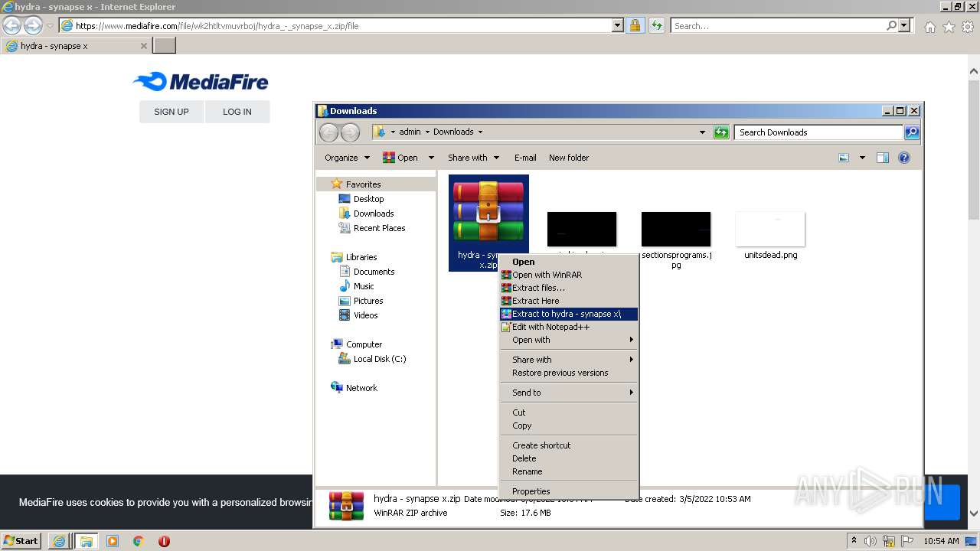Click E-mail in the Explorer toolbar
Viewport: 980px width, 551px height.
pos(525,158)
